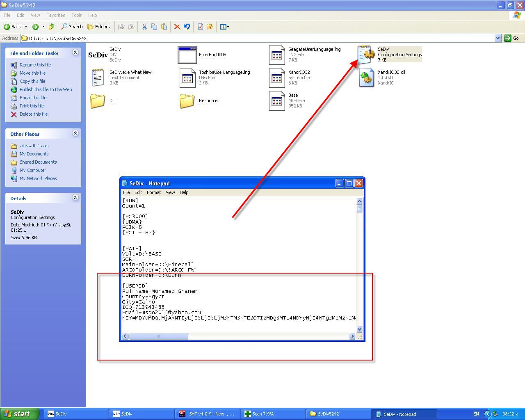Open the Favorites menu
This screenshot has width=525, height=420.
[x=55, y=15]
